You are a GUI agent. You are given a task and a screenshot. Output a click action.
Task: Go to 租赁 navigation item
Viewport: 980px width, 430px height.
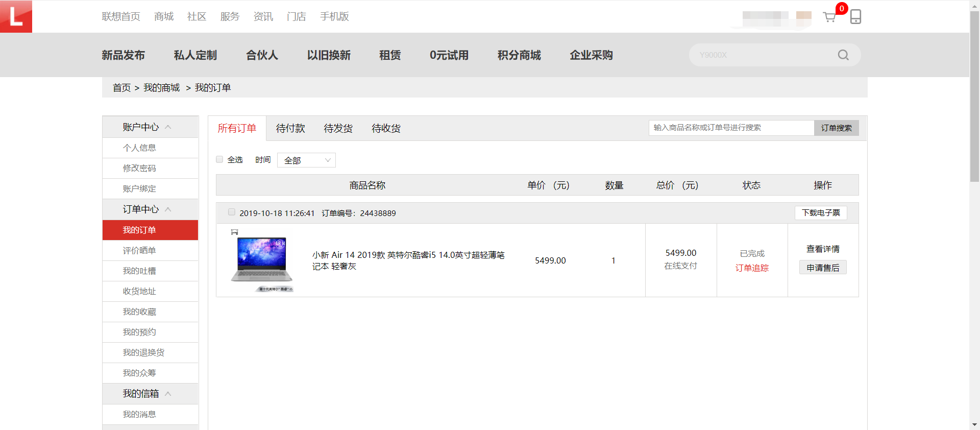390,55
